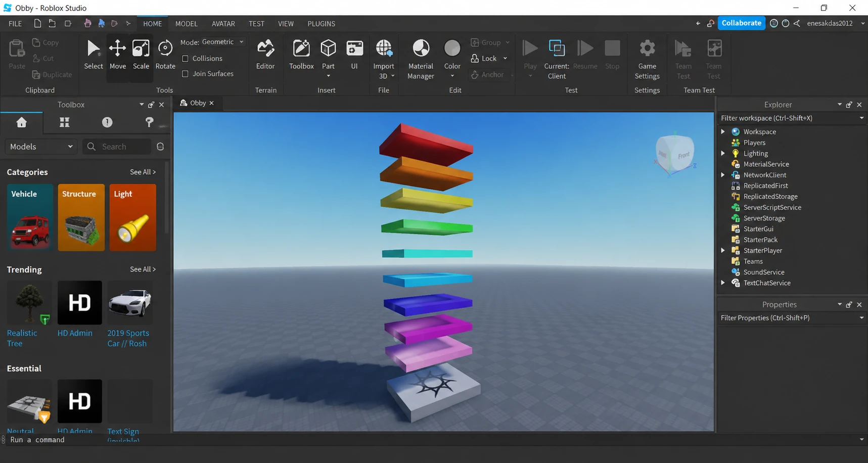
Task: Switch to the MODEL ribbon tab
Action: 186,24
